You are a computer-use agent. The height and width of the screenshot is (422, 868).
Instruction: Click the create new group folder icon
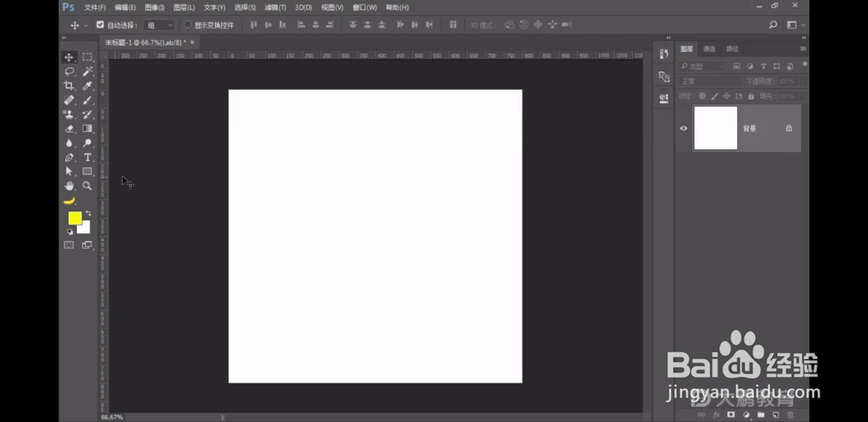(x=761, y=415)
